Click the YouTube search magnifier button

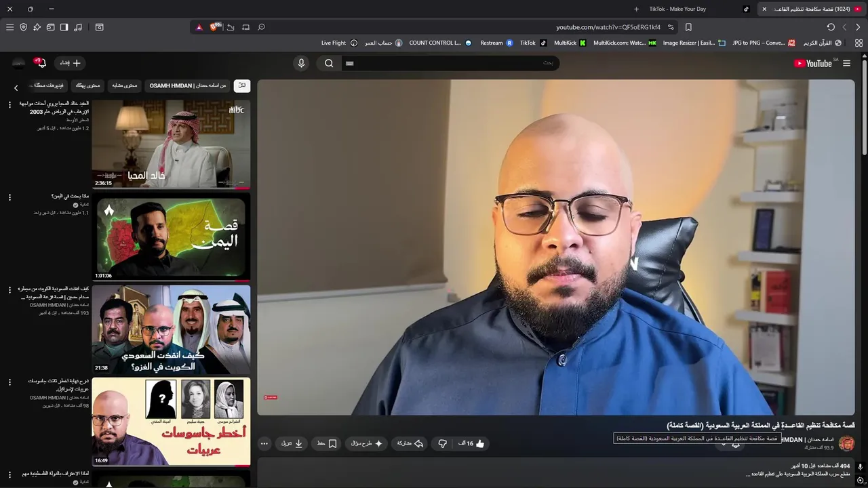[x=329, y=63]
